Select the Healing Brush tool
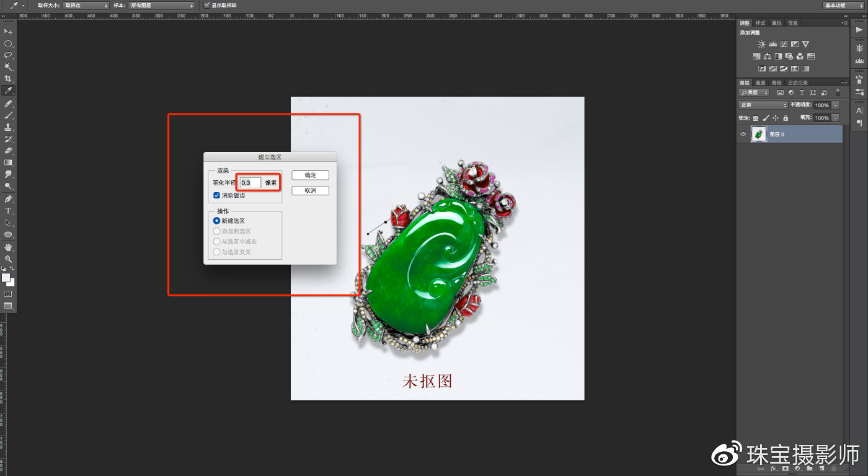The image size is (868, 476). (x=8, y=103)
